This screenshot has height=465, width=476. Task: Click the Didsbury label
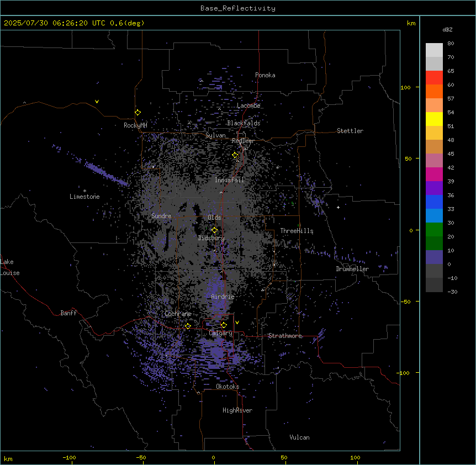tap(211, 238)
